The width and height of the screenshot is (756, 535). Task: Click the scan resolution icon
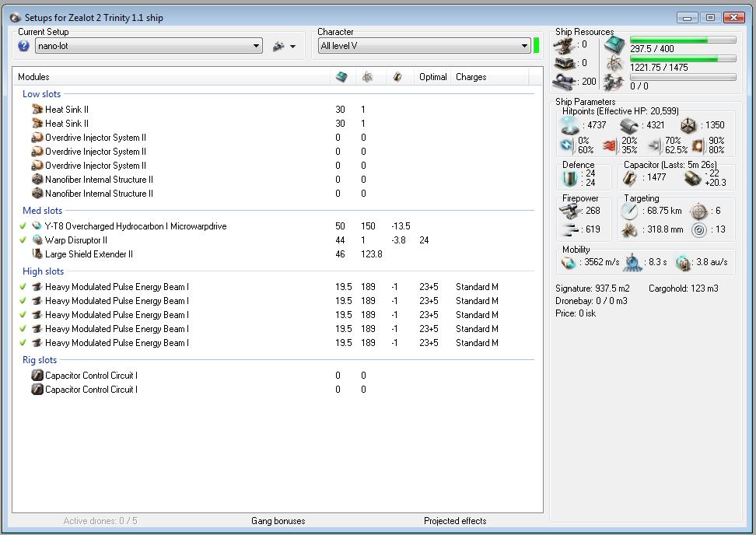tap(628, 230)
